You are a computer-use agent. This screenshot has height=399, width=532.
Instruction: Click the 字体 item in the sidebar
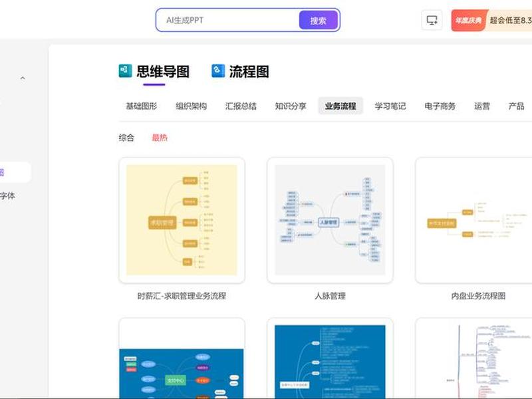point(7,196)
